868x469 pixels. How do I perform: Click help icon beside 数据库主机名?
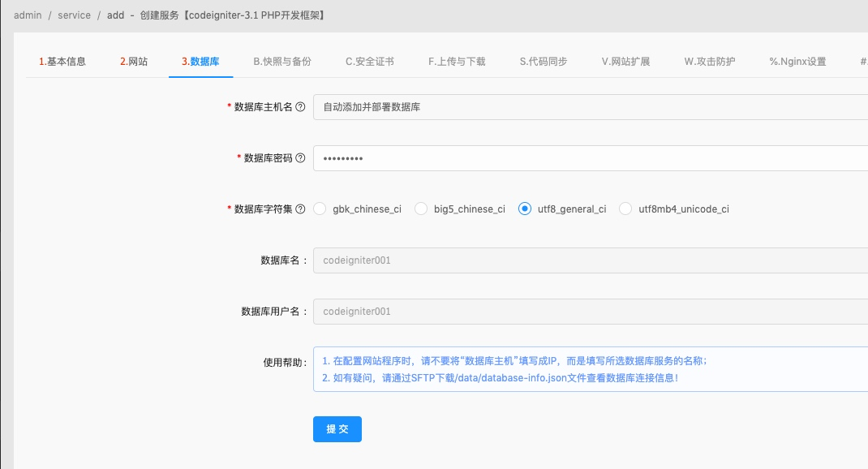point(300,107)
